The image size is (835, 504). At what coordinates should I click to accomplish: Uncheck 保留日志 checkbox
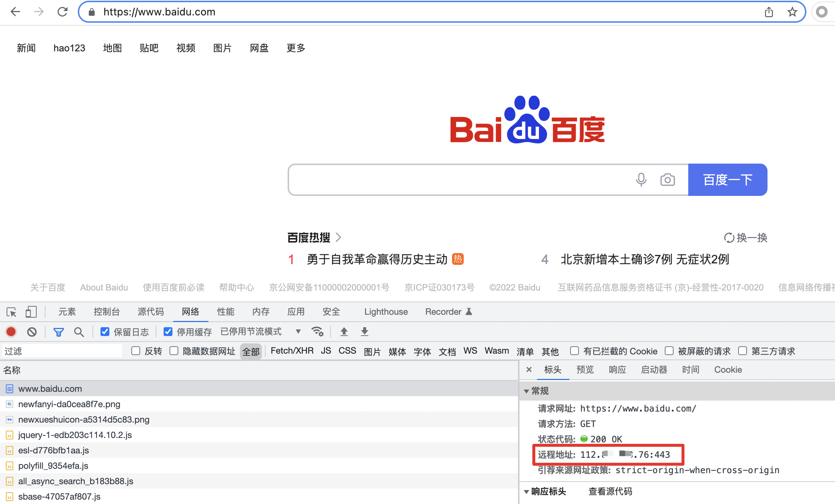click(x=105, y=332)
